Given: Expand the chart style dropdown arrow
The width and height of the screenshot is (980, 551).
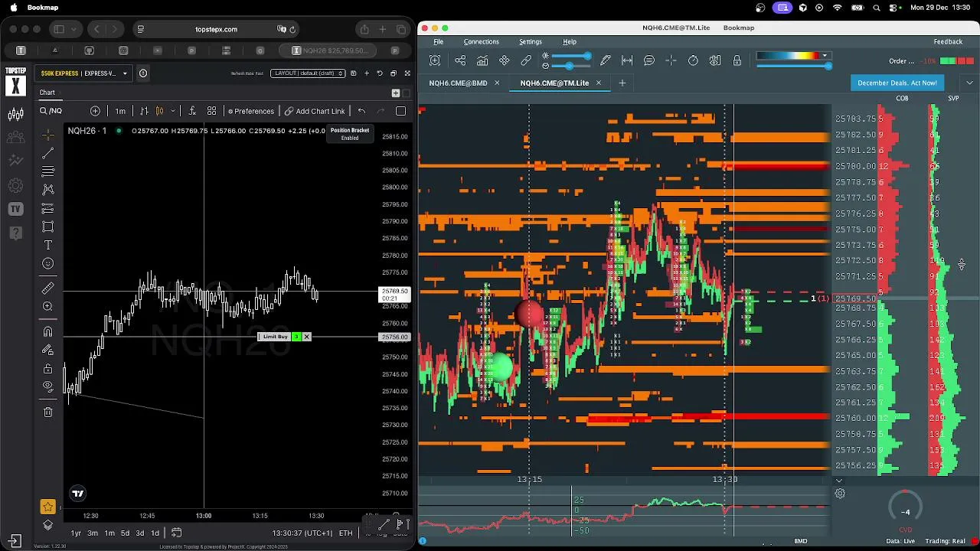Looking at the screenshot, I should click(x=173, y=111).
